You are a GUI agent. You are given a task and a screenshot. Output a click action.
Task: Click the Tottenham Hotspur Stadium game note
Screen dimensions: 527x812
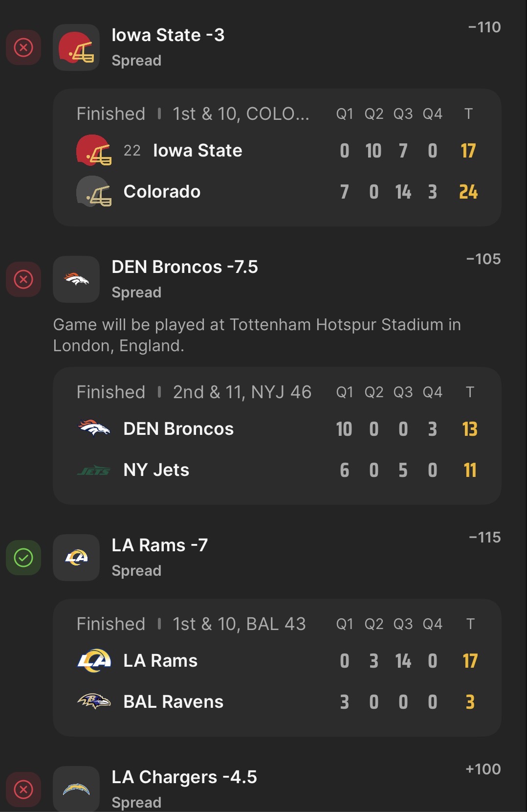coord(257,335)
